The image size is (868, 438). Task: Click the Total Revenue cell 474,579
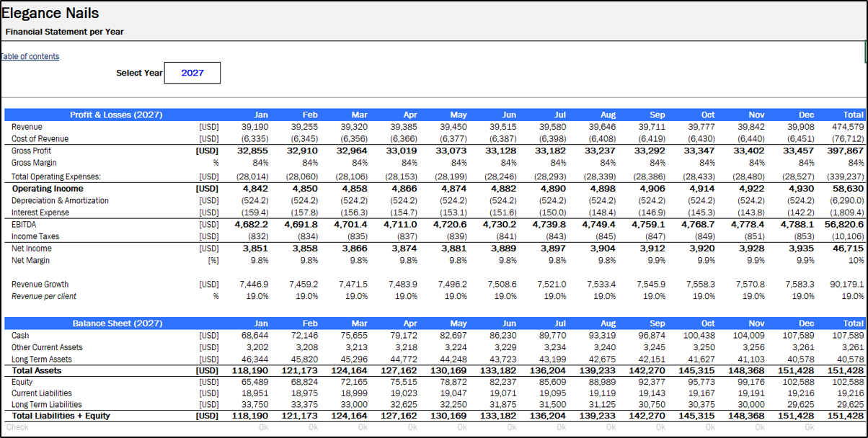coord(849,127)
